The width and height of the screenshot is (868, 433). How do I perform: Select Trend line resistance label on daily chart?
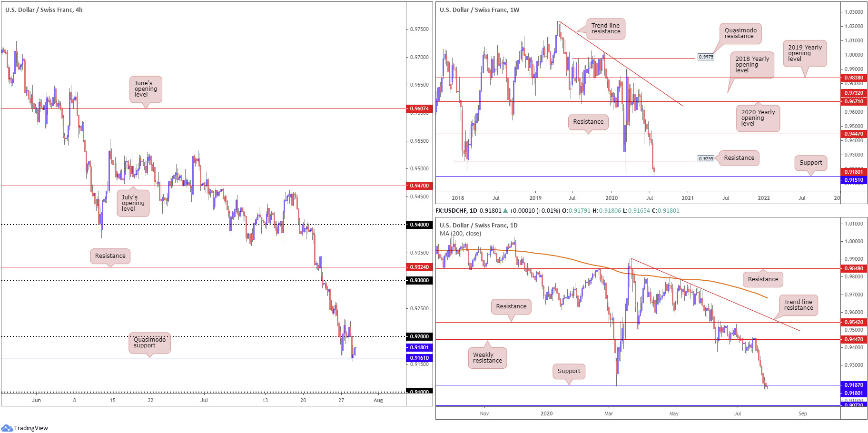tap(799, 305)
